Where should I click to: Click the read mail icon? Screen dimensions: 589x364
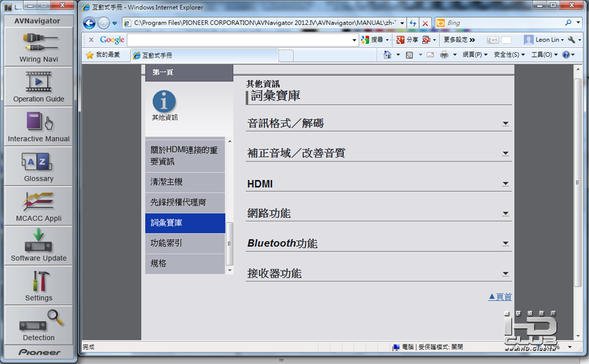click(x=430, y=55)
